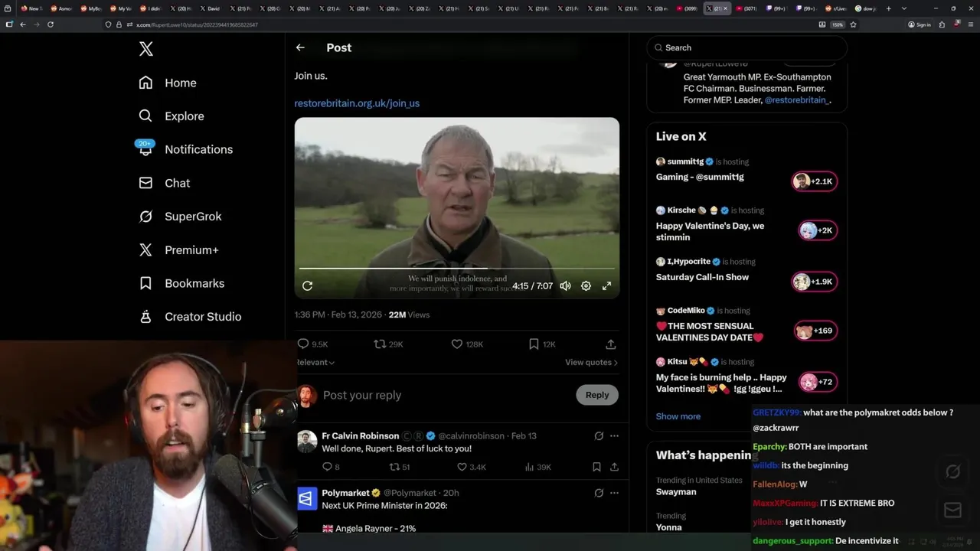Open View quotes

pyautogui.click(x=591, y=362)
